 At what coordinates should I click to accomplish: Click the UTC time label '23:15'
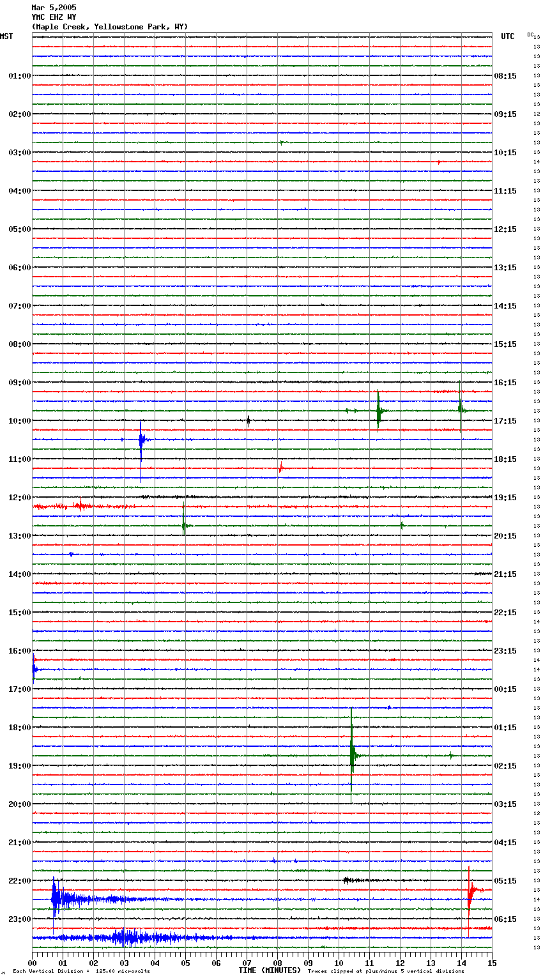[x=505, y=651]
